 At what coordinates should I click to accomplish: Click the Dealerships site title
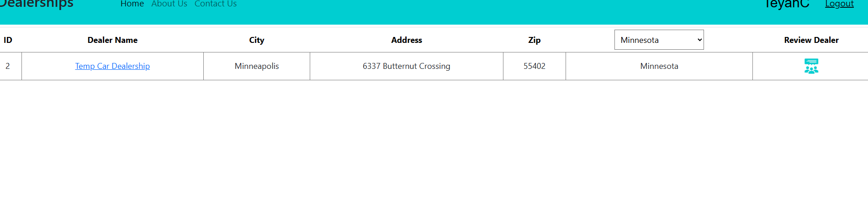pos(37,4)
